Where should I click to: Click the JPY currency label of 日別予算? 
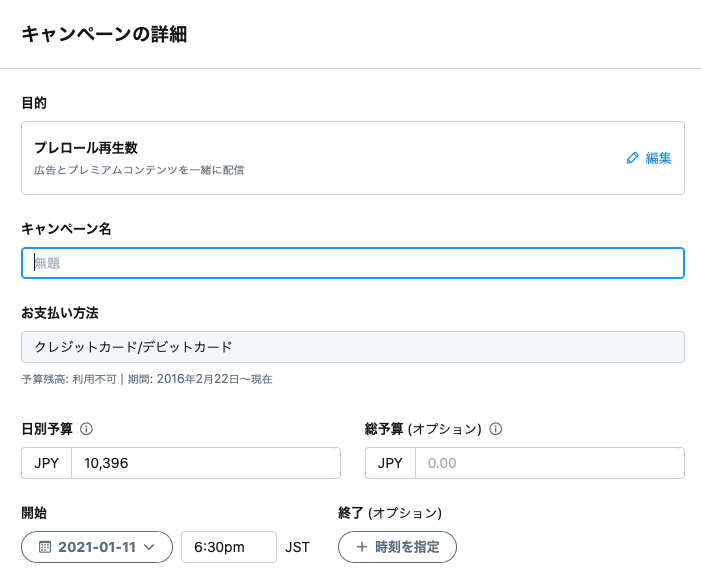pos(46,463)
